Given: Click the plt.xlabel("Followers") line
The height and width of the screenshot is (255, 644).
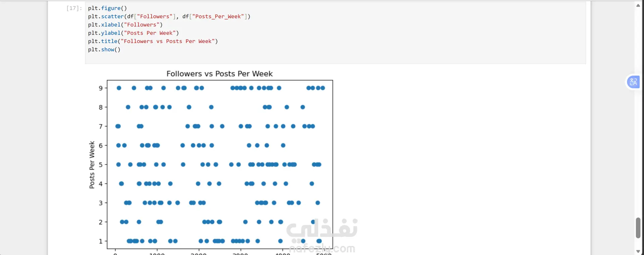Looking at the screenshot, I should pos(125,25).
